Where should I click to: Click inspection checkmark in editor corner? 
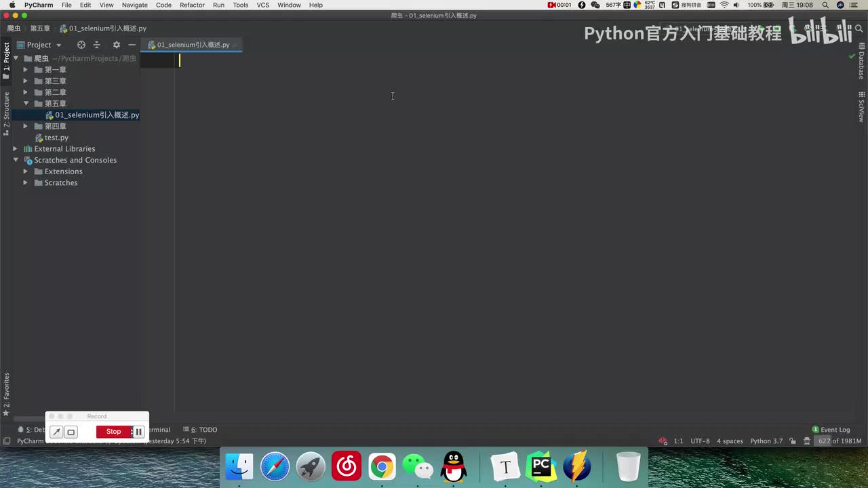852,56
